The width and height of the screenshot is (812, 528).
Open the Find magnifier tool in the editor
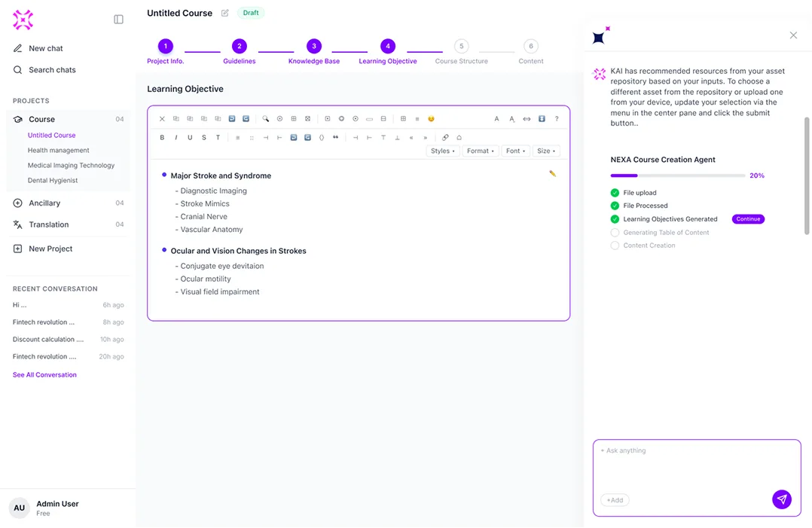point(266,119)
